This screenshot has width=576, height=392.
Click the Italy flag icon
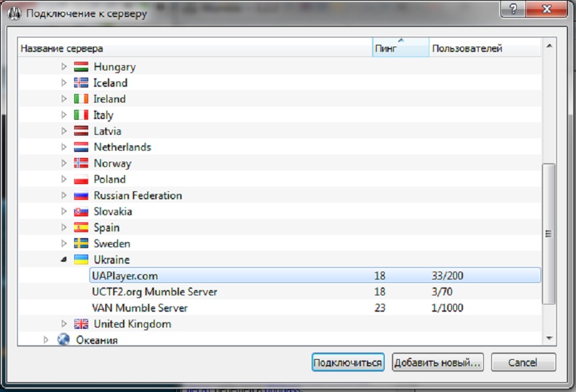[81, 115]
